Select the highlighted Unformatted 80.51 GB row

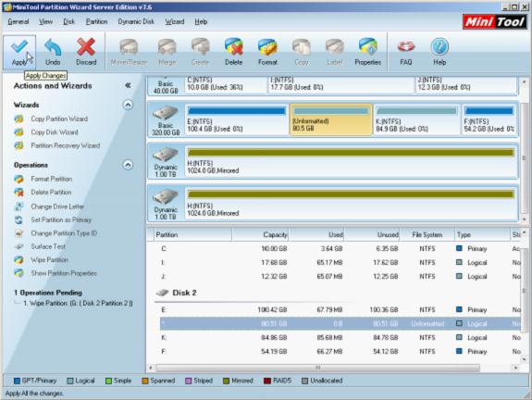coord(340,324)
